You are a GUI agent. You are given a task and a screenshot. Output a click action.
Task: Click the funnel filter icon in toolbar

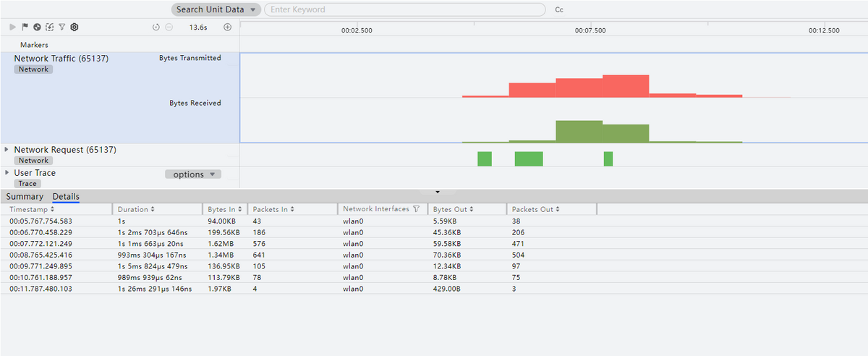(61, 27)
